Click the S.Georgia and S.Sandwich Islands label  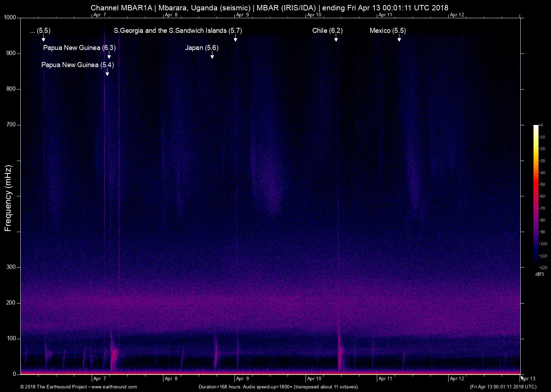[178, 31]
